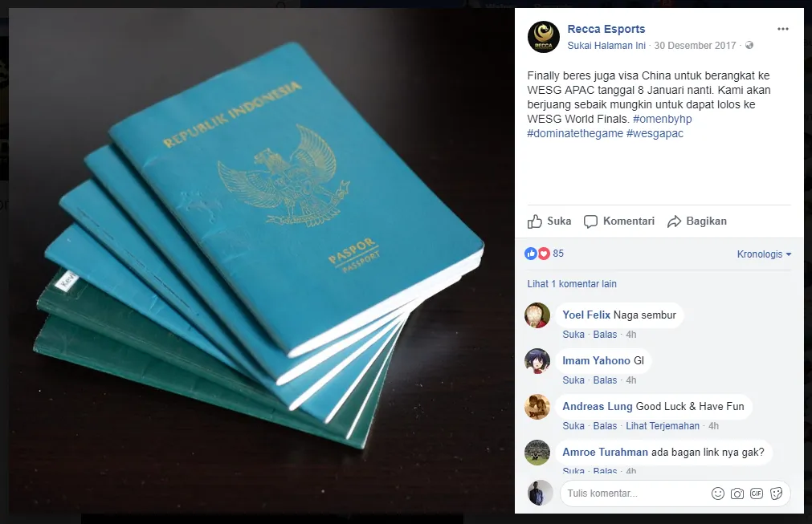Click the public globe privacy icon
The height and width of the screenshot is (524, 812).
pyautogui.click(x=749, y=46)
